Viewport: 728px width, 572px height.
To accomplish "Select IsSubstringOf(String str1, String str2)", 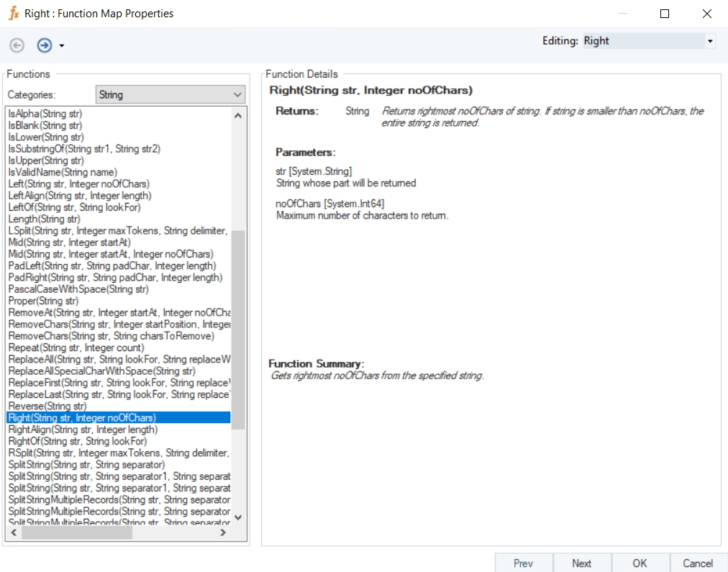I will click(119, 148).
